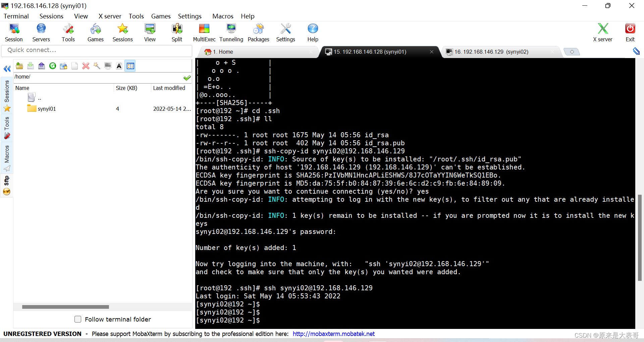The width and height of the screenshot is (644, 342).
Task: Delete selected file with red X icon
Action: coord(86,66)
